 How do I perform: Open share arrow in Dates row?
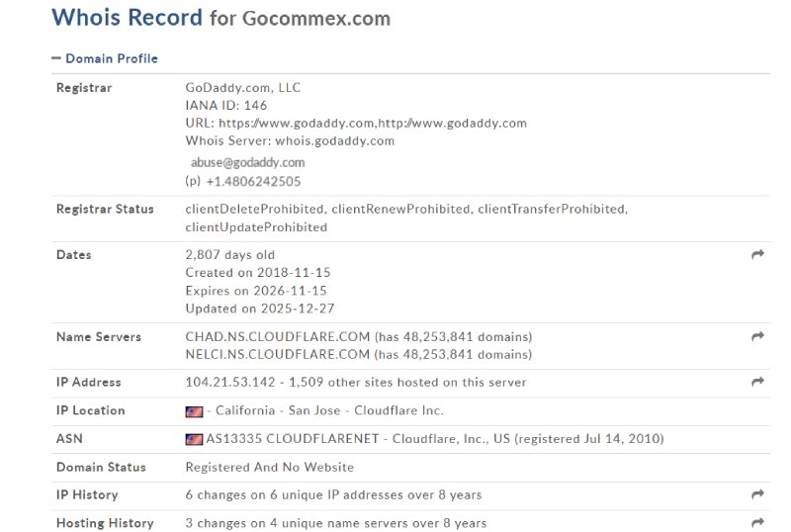coord(757,254)
